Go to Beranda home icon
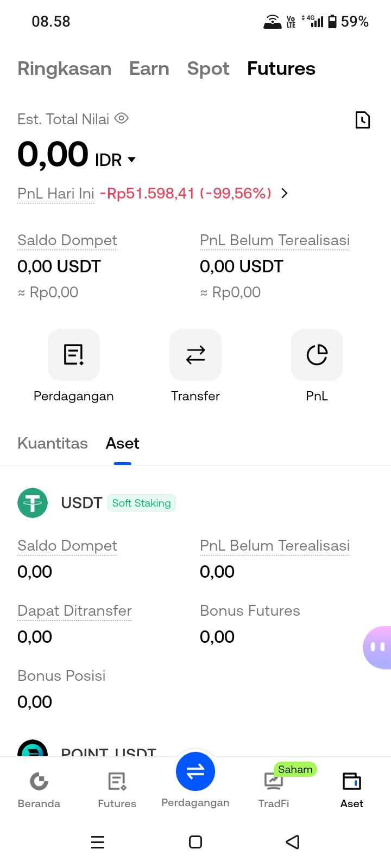 (x=39, y=781)
